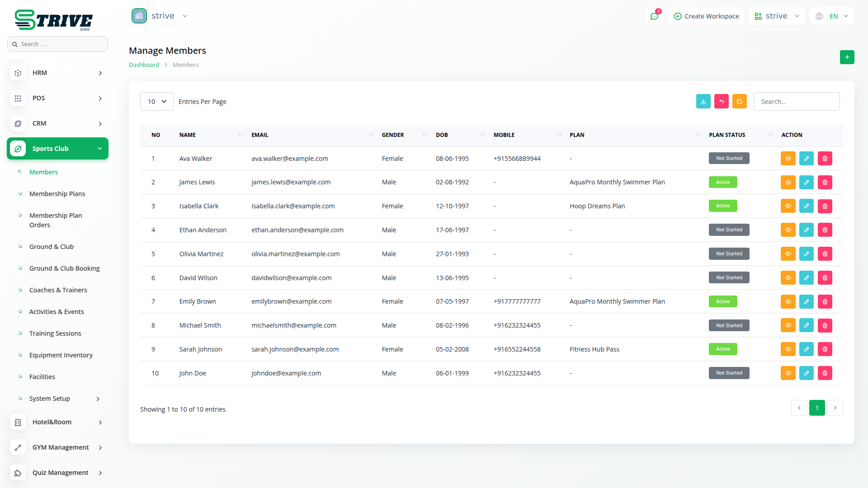Click the Create Workspace button
868x488 pixels.
[x=706, y=16]
